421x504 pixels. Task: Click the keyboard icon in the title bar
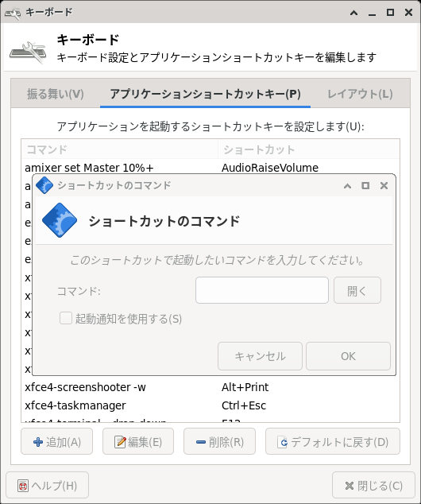(x=13, y=13)
